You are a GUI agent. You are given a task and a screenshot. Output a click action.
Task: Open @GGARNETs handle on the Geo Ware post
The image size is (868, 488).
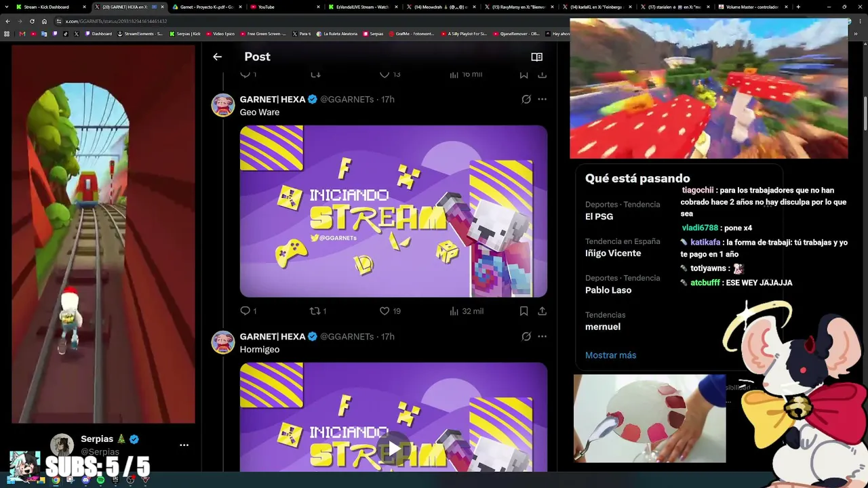[347, 99]
